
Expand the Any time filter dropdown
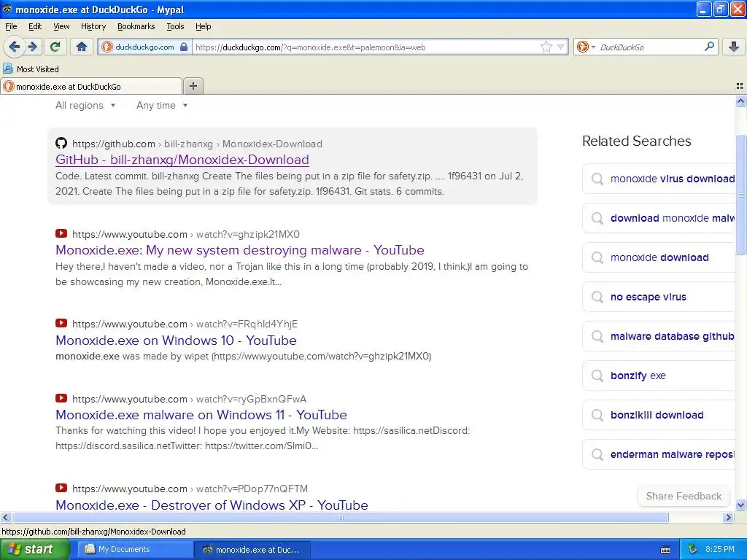coord(162,105)
